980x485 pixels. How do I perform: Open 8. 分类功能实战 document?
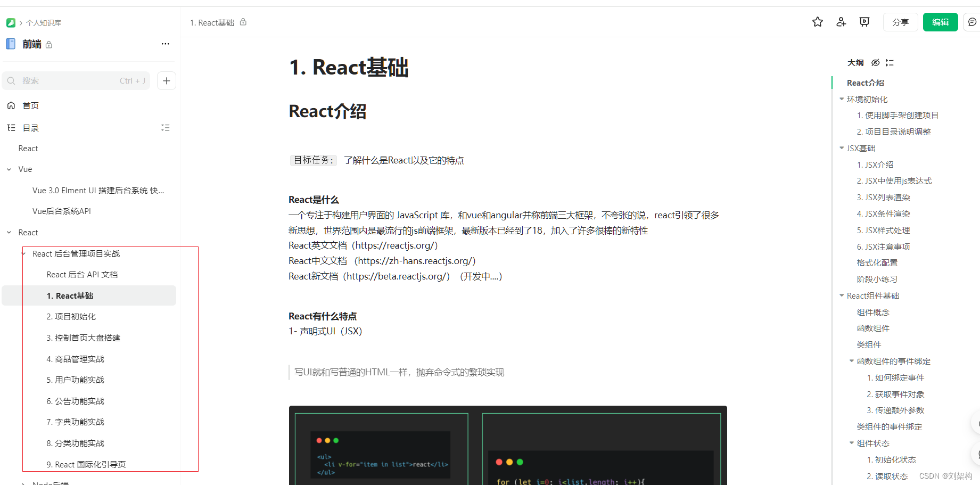[x=76, y=443]
